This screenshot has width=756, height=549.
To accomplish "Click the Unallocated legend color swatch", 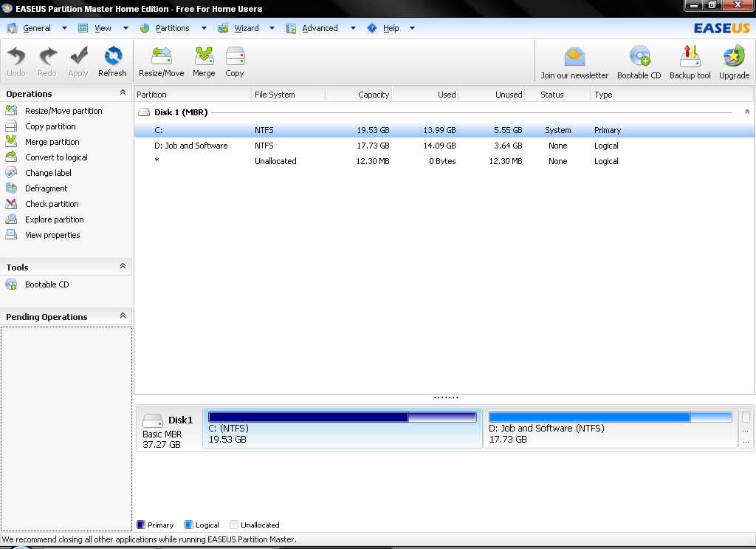I will pyautogui.click(x=234, y=525).
